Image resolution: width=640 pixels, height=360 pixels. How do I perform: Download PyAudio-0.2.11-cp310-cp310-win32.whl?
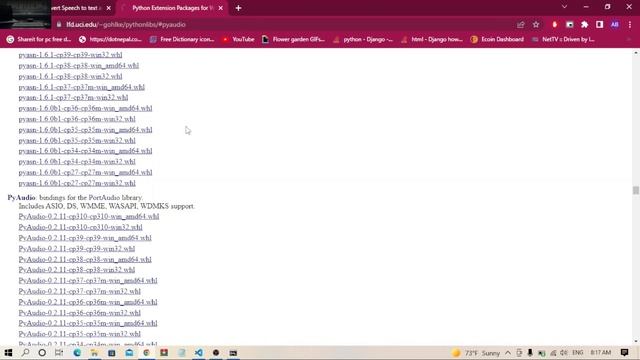pos(80,227)
